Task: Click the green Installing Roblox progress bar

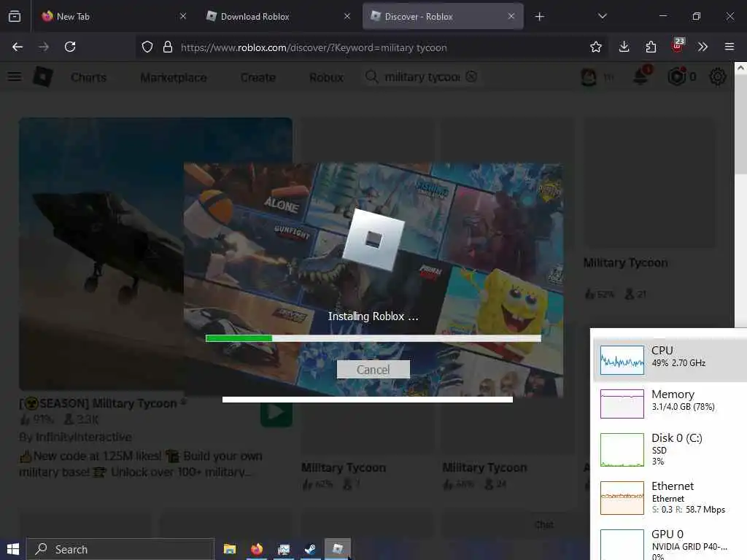Action: 373,338
